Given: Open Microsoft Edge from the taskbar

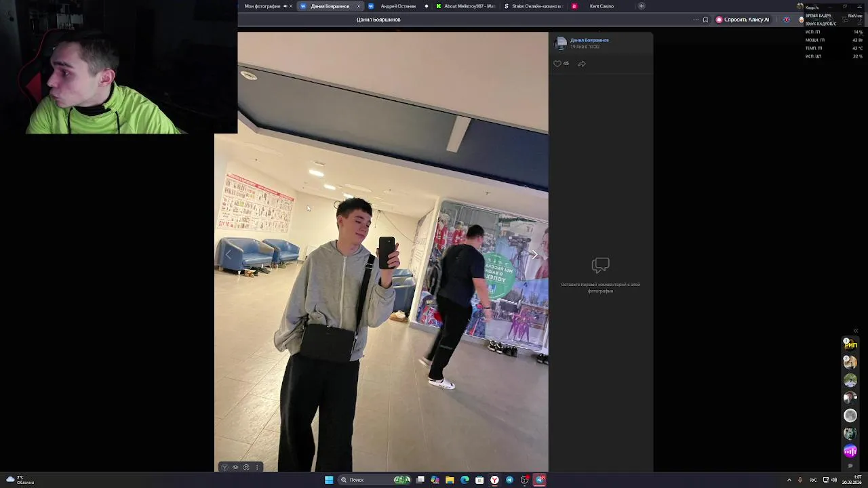Looking at the screenshot, I should tap(465, 480).
